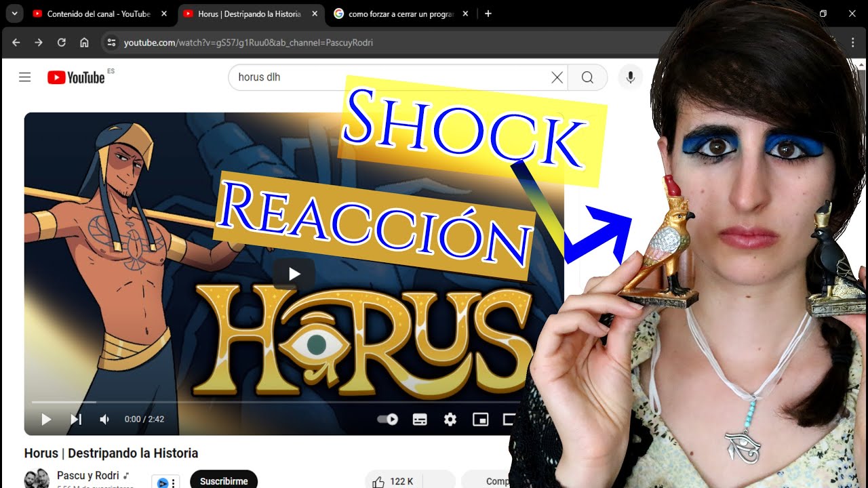The width and height of the screenshot is (868, 488).
Task: Open Chrome three-dot menu
Action: pyautogui.click(x=853, y=42)
